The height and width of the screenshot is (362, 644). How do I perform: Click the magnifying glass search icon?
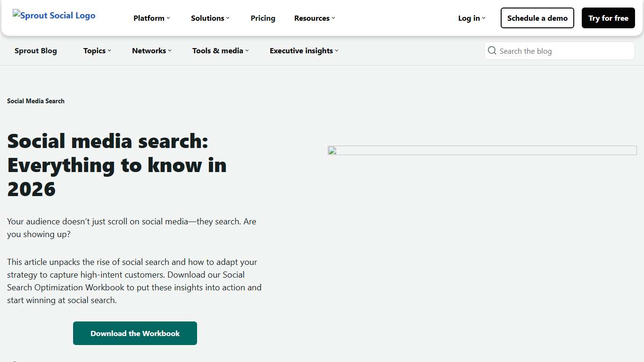coord(492,50)
